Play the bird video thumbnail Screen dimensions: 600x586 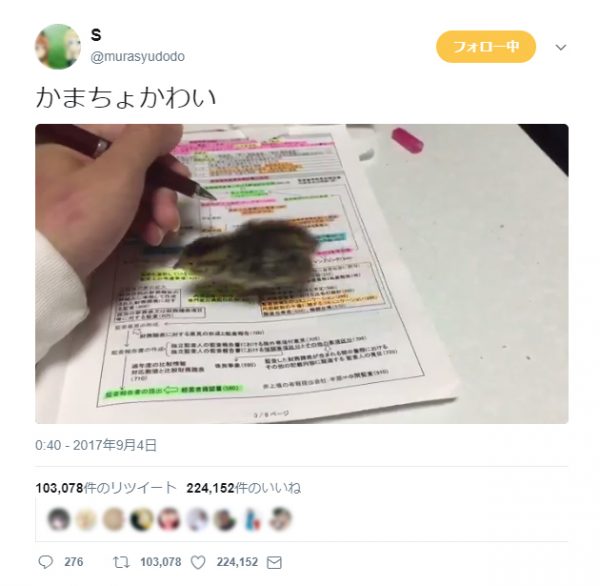click(x=302, y=274)
